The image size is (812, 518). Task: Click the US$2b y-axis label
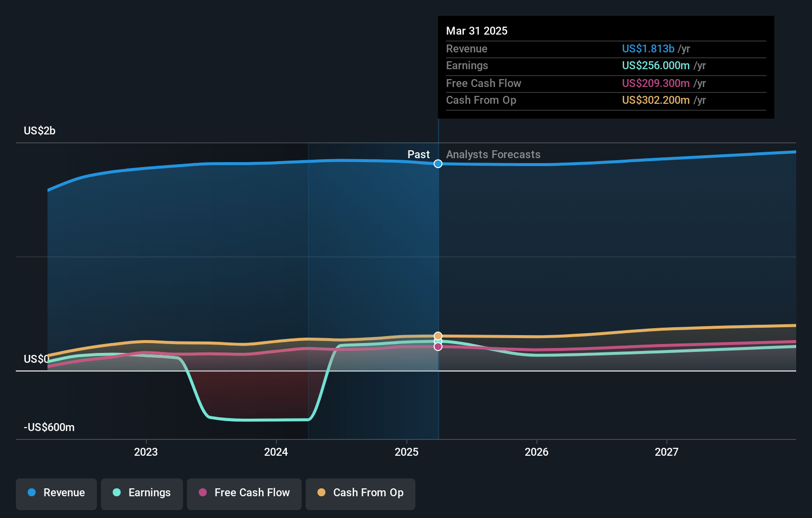tap(40, 130)
